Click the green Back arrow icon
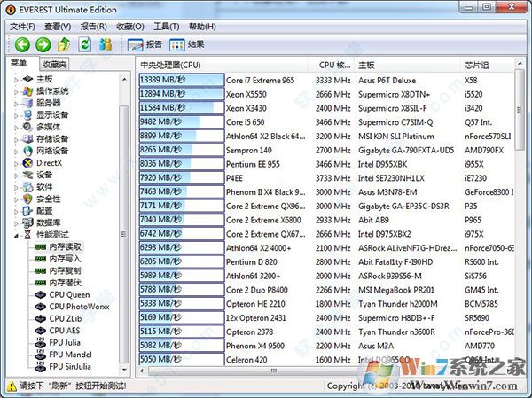 click(22, 44)
